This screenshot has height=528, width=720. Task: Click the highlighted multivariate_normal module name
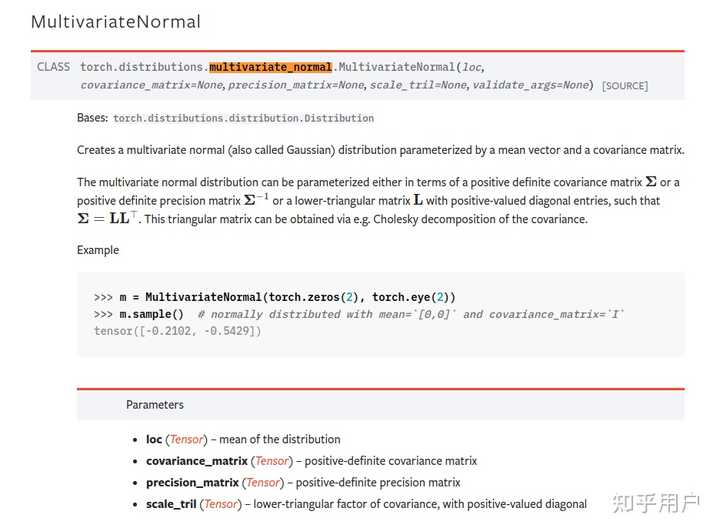(x=270, y=67)
